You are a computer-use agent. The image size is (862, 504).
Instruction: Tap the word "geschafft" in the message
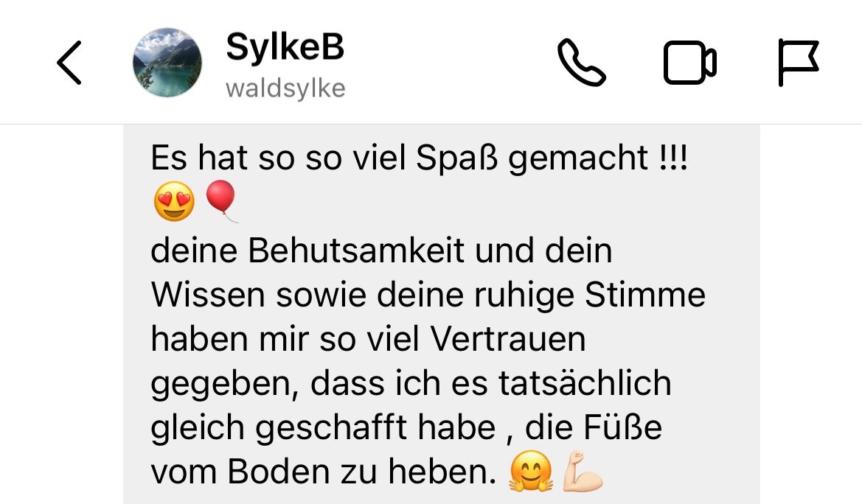332,427
